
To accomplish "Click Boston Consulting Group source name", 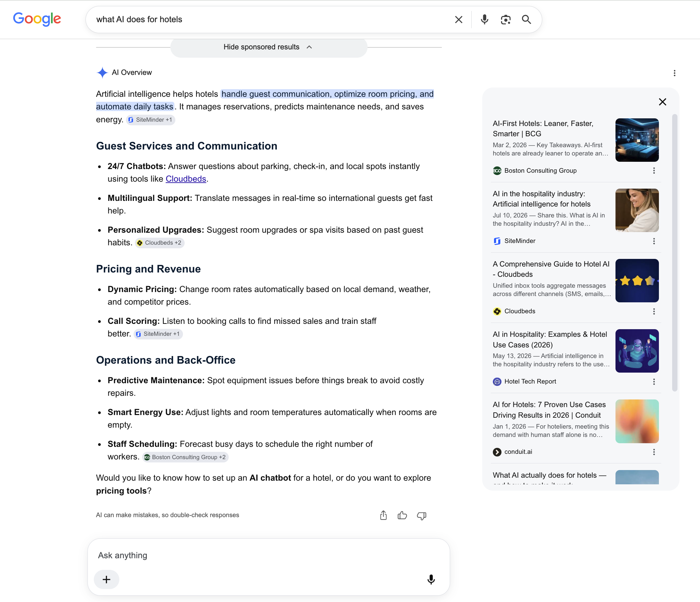I will coord(540,171).
